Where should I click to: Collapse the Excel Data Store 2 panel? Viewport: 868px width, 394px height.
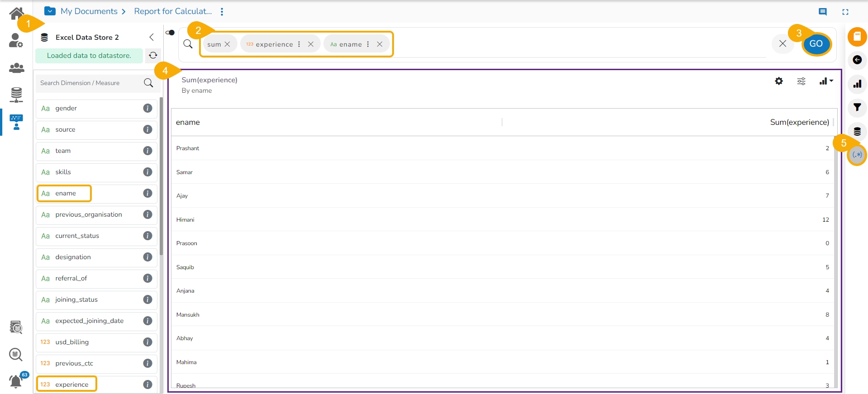click(152, 37)
